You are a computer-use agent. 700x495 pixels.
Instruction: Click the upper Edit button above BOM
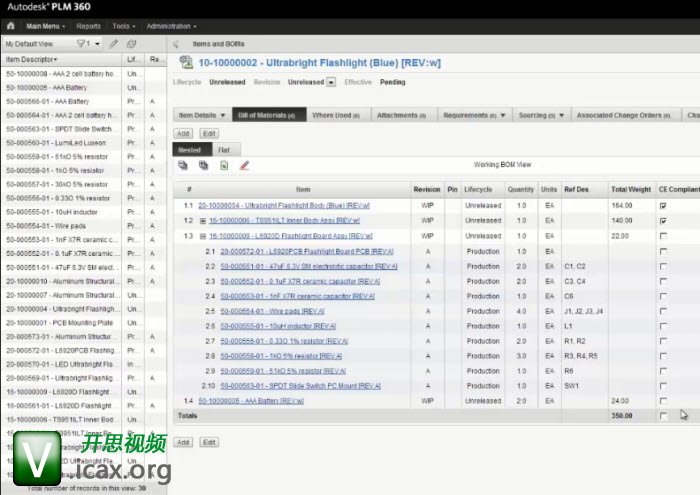pyautogui.click(x=209, y=133)
